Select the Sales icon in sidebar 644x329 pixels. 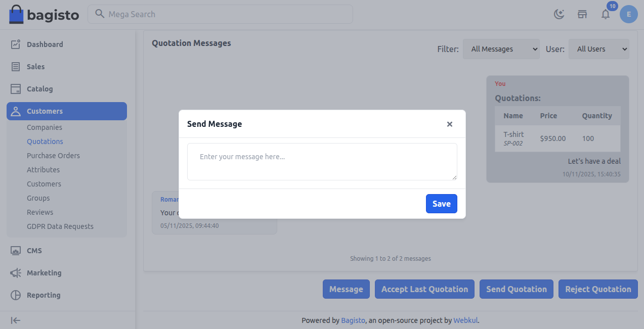(16, 66)
